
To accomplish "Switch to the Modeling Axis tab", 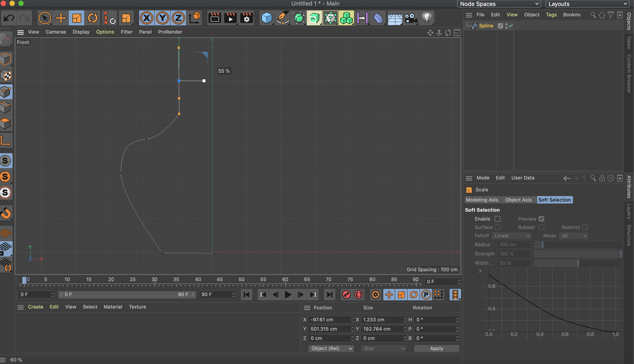I will [482, 200].
